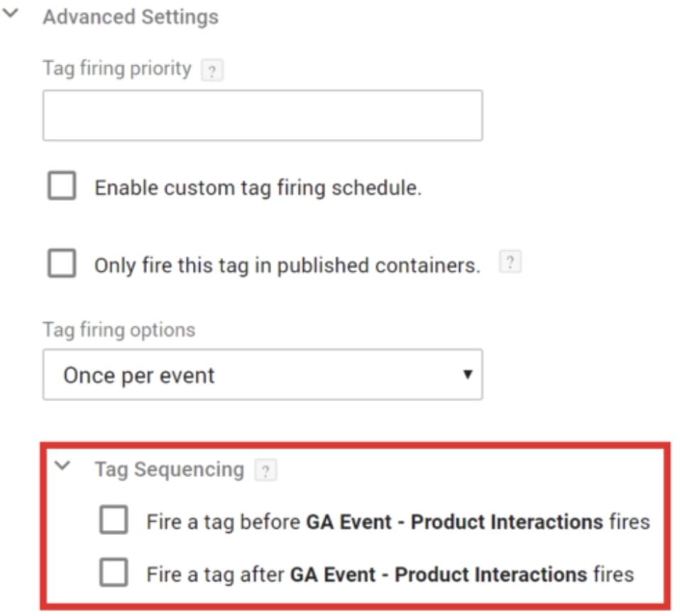680x616 pixels.
Task: Click the Tag Sequencing heading text
Action: point(170,470)
